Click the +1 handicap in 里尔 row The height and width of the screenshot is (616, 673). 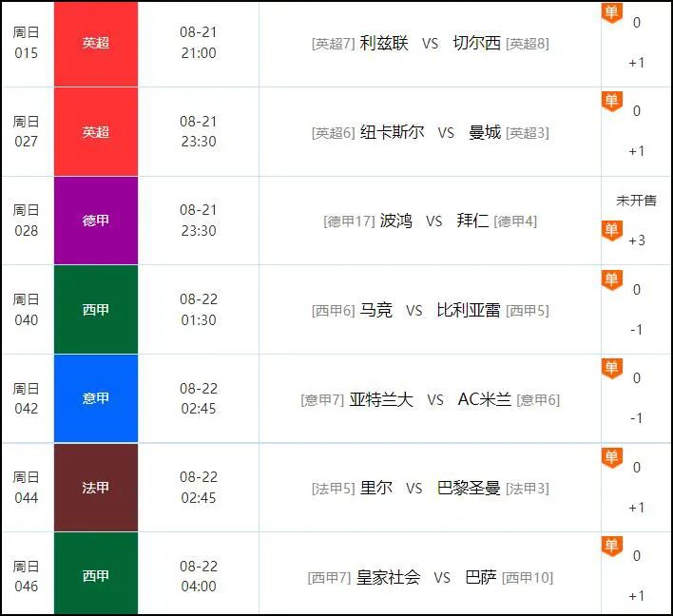tap(637, 508)
